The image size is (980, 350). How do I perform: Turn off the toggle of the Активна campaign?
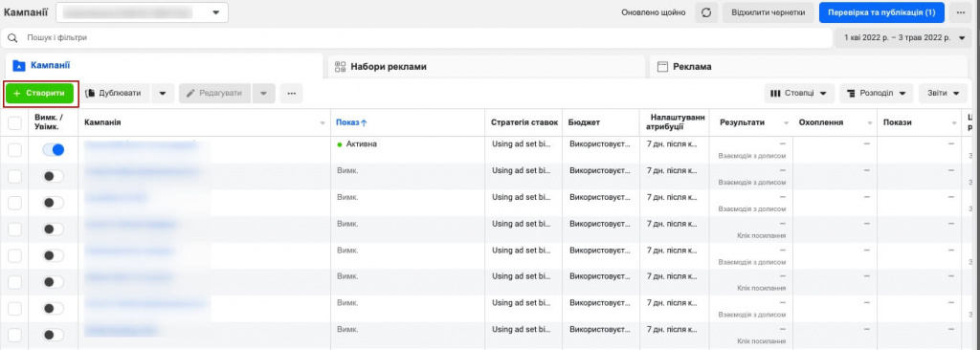54,150
